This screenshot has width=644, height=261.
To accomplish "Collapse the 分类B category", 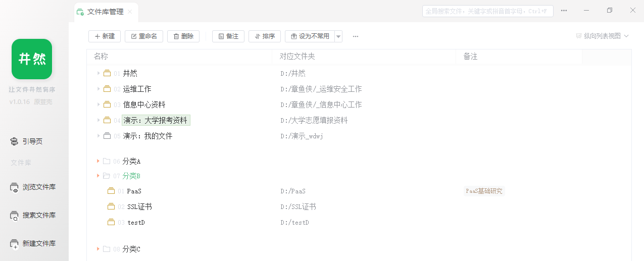I will 98,176.
